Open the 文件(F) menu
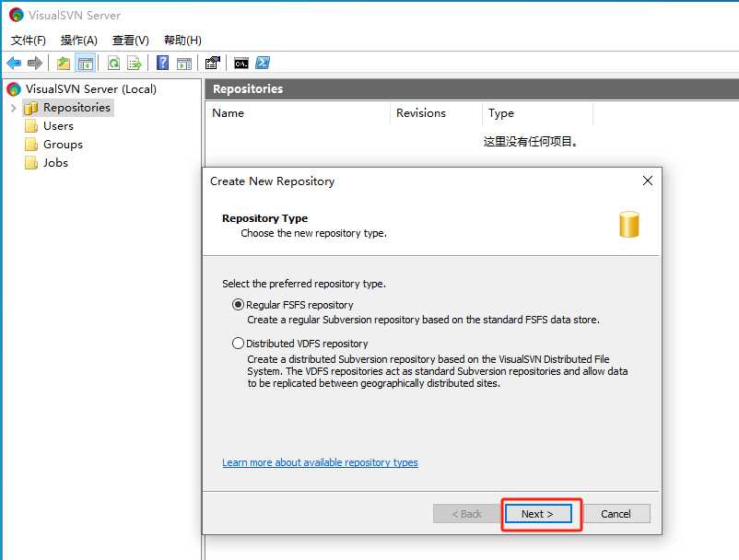 click(x=29, y=40)
